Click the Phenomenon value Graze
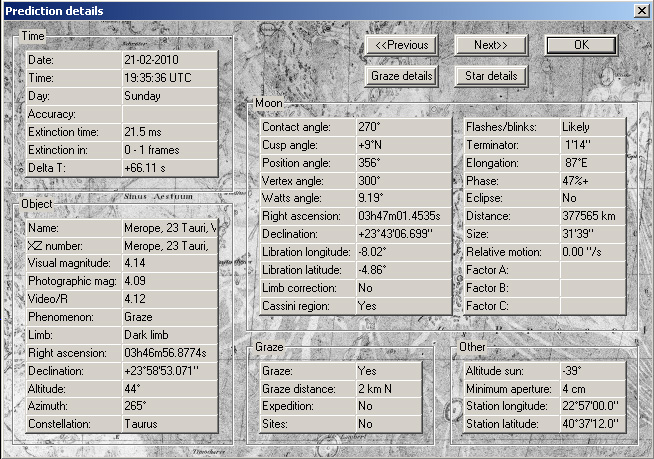 [x=170, y=317]
